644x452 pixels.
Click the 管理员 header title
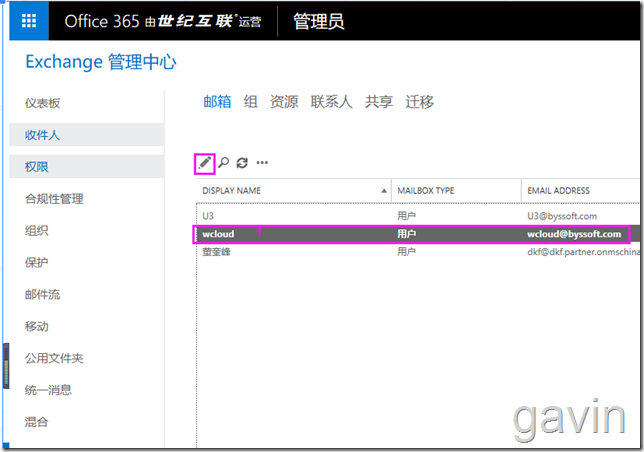pyautogui.click(x=319, y=21)
